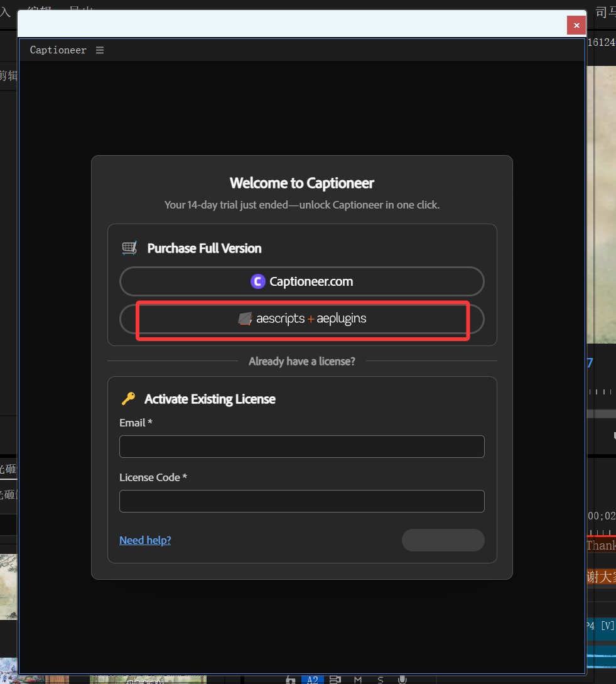Mute the audio track with the M button
The height and width of the screenshot is (684, 616).
(358, 680)
